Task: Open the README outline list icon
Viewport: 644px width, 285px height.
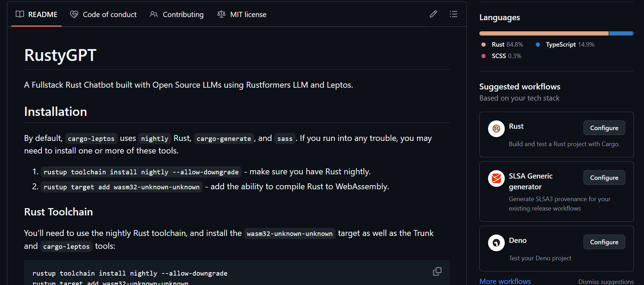Action: coord(453,14)
